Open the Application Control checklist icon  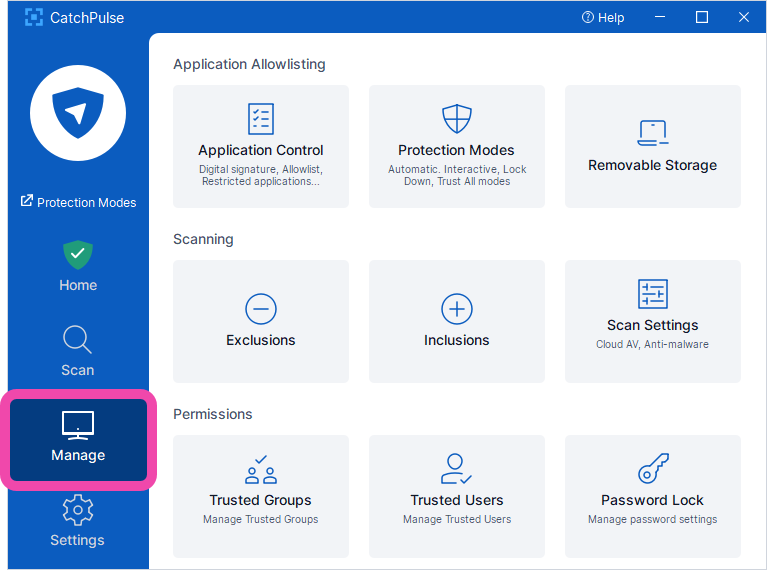point(260,119)
